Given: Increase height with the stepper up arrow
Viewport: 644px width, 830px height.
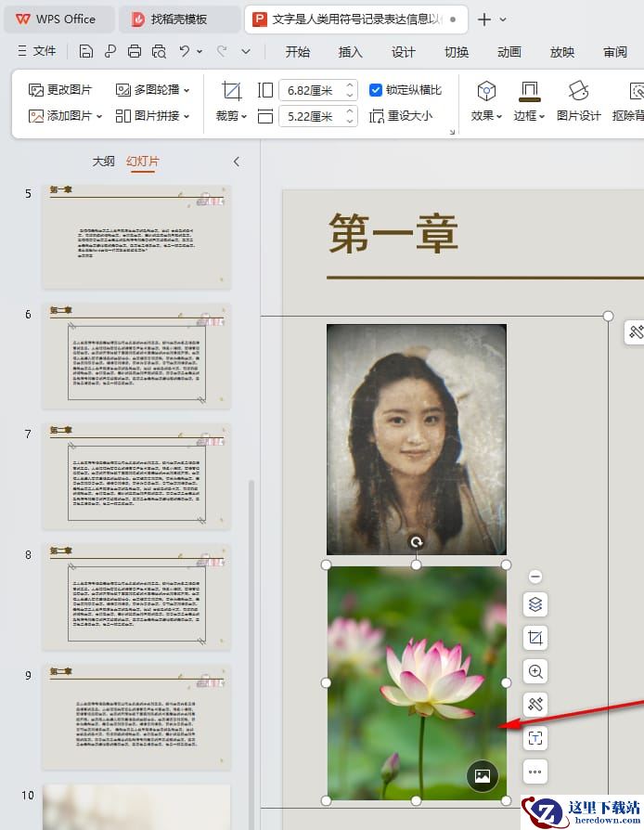Looking at the screenshot, I should [x=350, y=84].
